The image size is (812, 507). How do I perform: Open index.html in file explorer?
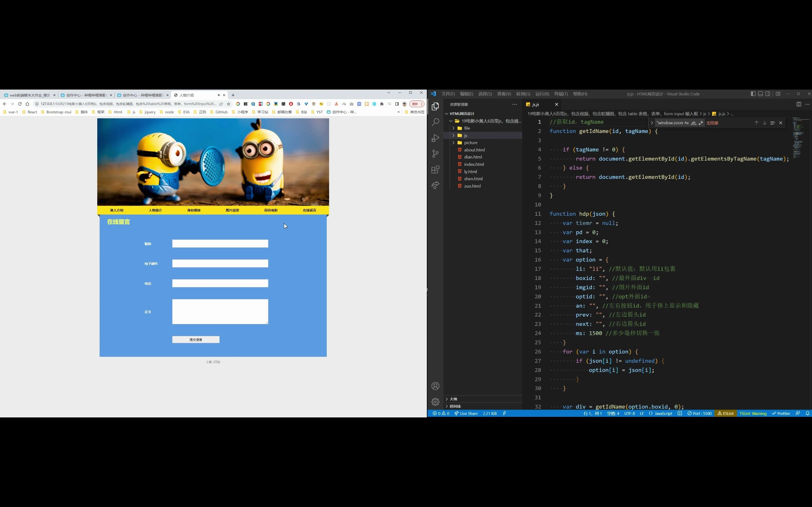tap(474, 164)
